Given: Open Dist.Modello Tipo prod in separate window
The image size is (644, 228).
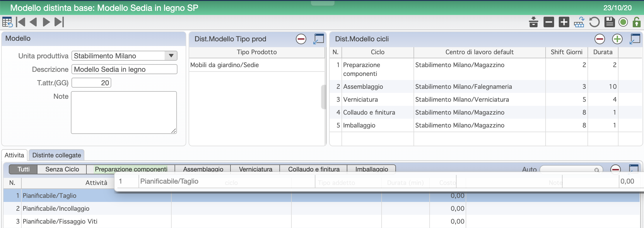Looking at the screenshot, I should click(319, 39).
